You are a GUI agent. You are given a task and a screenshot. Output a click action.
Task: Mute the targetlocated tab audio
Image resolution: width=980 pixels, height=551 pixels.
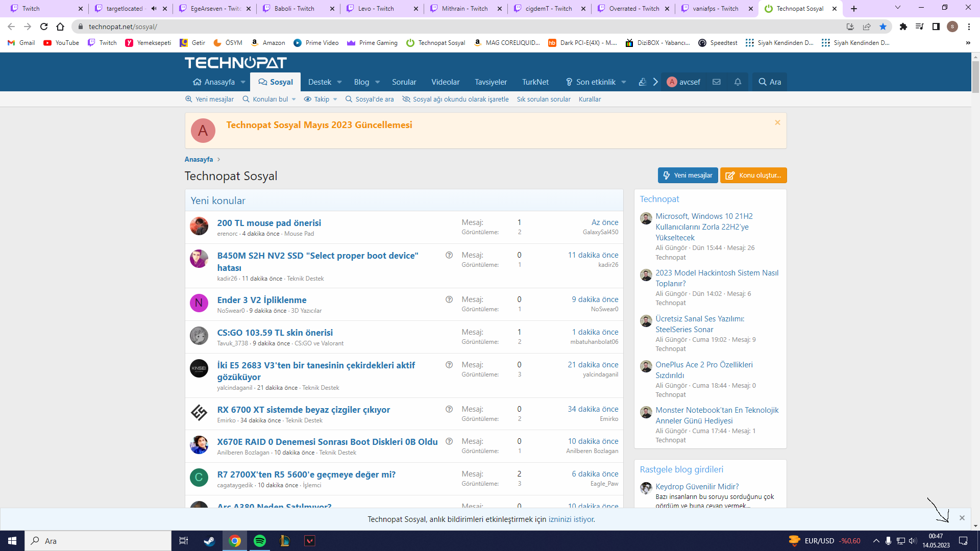(x=154, y=9)
